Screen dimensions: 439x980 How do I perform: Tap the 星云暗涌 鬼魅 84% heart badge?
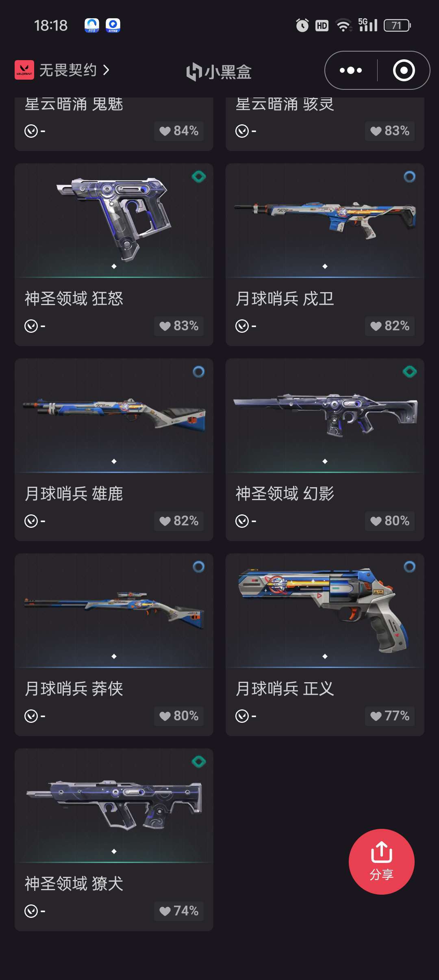coord(179,131)
